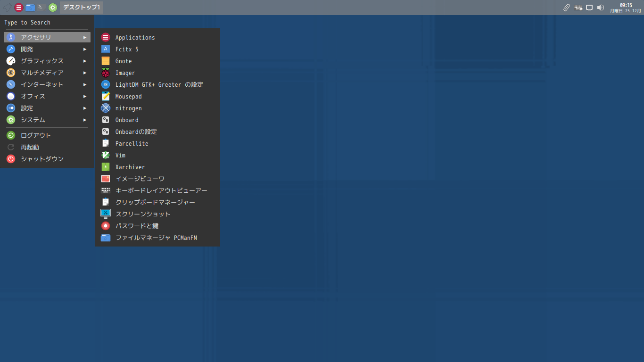Open the 開発 category
Screen dimensions: 644x362
(x=47, y=49)
